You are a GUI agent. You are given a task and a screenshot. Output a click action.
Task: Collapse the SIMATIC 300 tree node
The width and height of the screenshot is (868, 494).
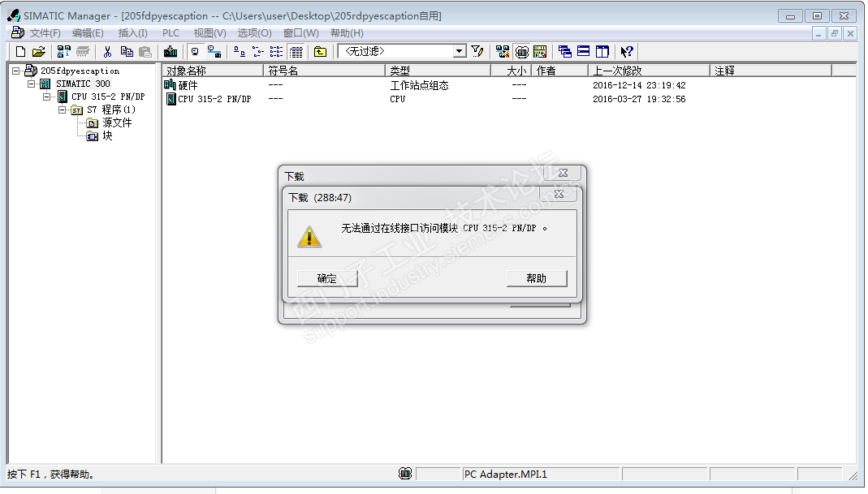point(32,84)
